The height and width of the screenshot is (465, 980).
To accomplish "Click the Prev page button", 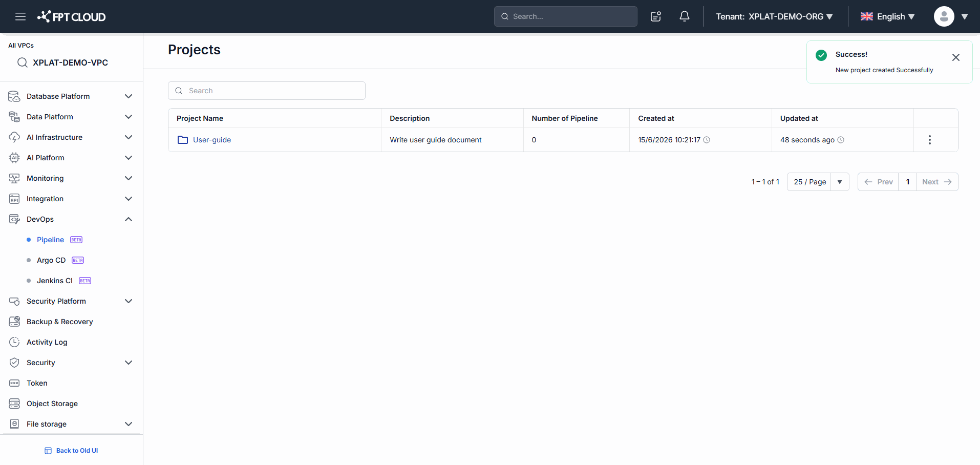I will tap(878, 182).
